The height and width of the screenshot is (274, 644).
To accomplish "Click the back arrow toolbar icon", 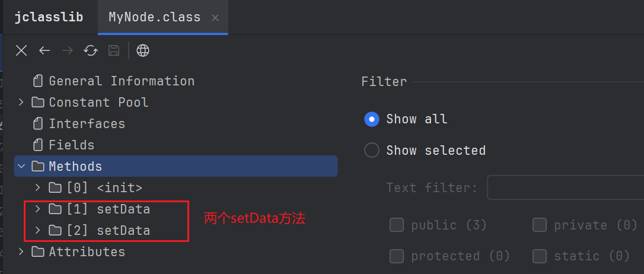I will (44, 50).
